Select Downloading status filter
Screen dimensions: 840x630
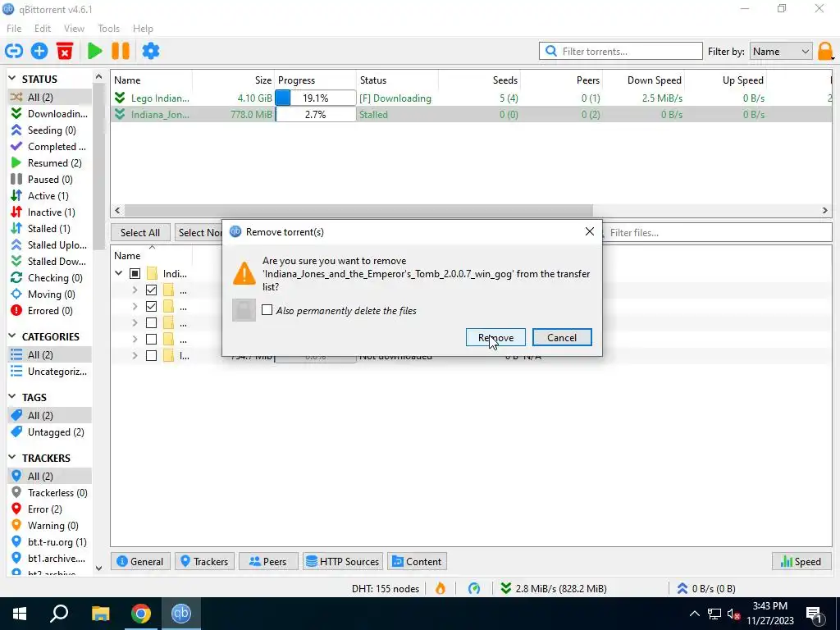[x=49, y=113]
